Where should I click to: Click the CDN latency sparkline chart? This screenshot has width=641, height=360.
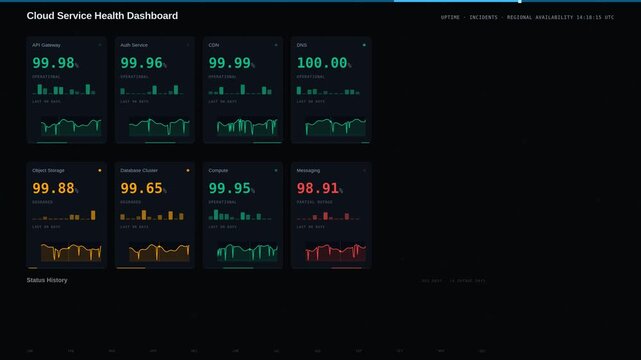click(x=247, y=127)
